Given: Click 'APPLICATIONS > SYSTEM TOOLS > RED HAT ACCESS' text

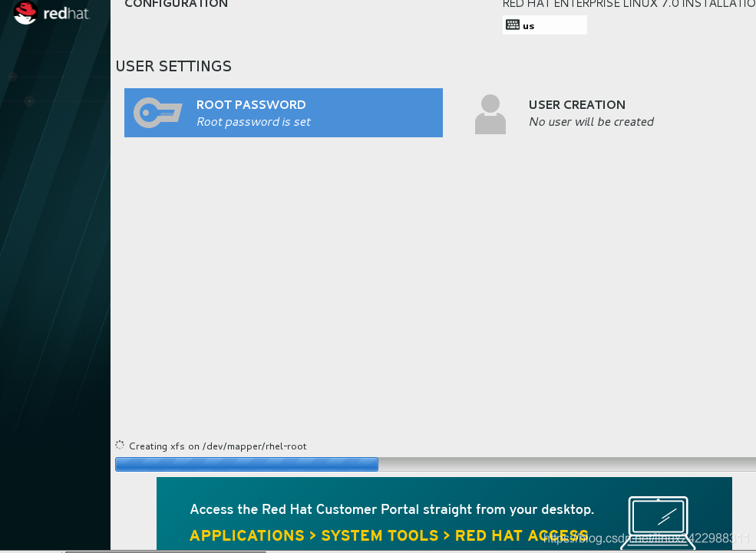Looking at the screenshot, I should click(x=388, y=535).
